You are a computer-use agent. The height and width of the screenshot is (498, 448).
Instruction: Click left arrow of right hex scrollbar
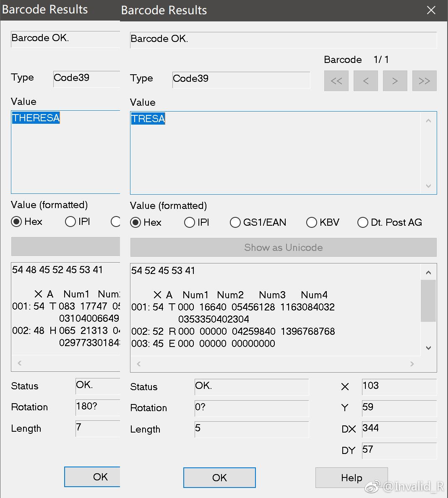coord(139,364)
